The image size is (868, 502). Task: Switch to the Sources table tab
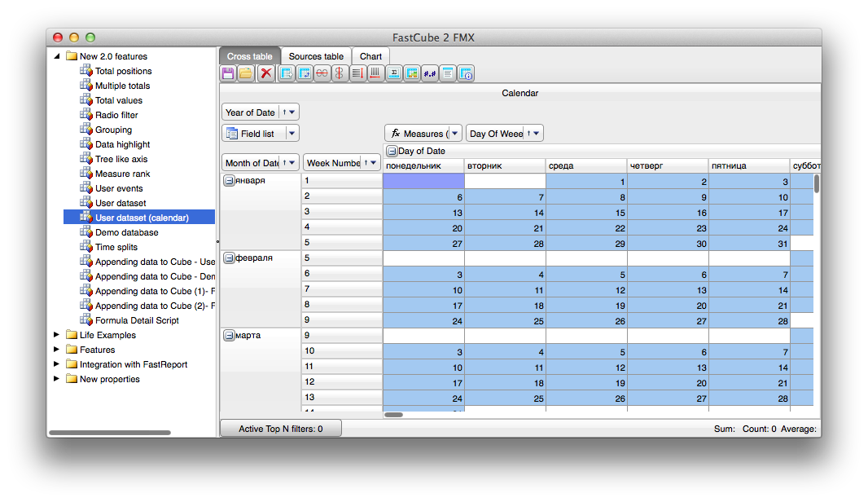[x=316, y=56]
